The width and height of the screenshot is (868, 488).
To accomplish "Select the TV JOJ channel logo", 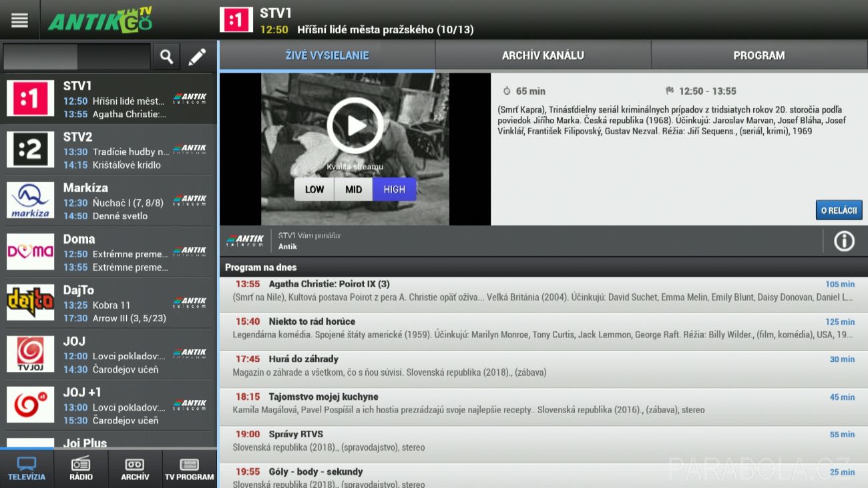I will tap(30, 354).
